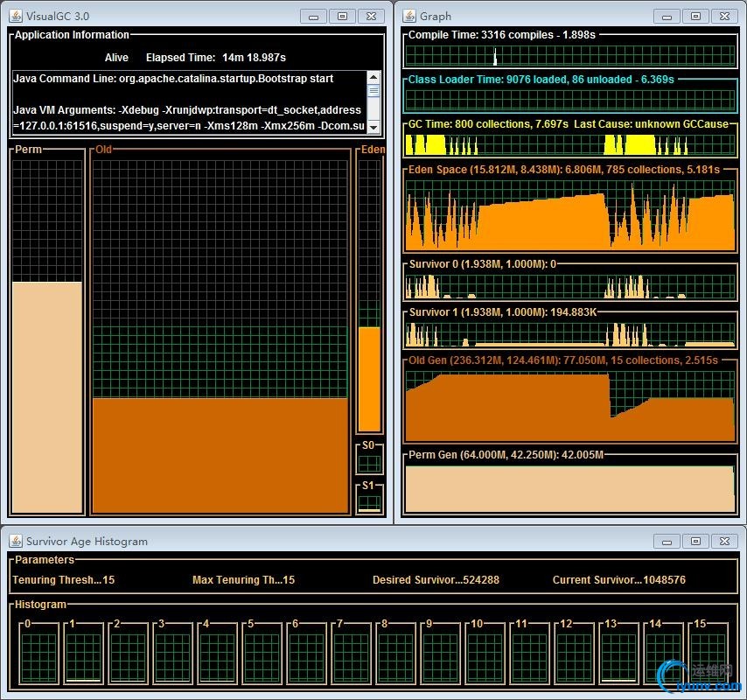Click the Old generation space bar
Screen dimensions: 747x700
point(220,455)
